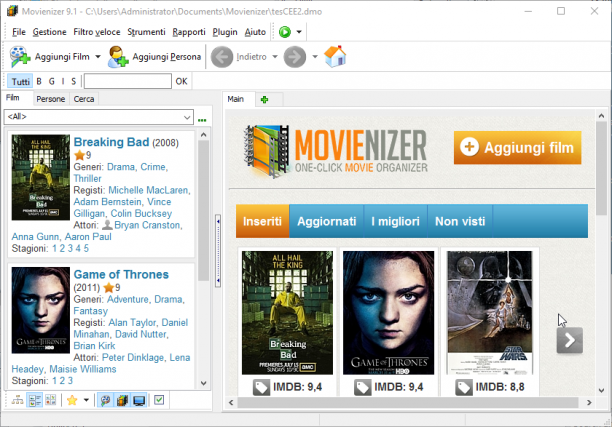Open season 5 of Breaking Bad

(86, 248)
